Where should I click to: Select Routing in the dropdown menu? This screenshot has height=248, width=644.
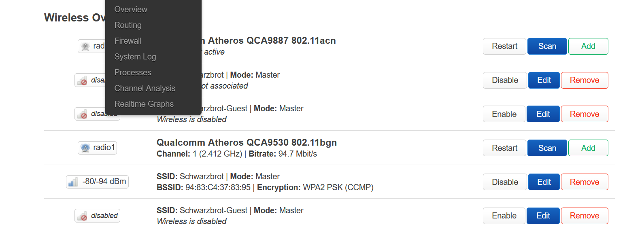tap(128, 25)
